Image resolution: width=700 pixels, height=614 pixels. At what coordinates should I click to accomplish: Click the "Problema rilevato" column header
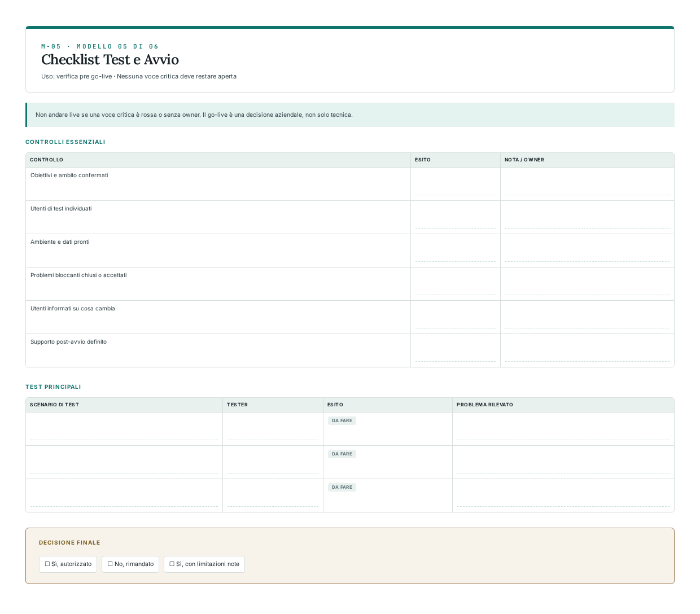(485, 405)
